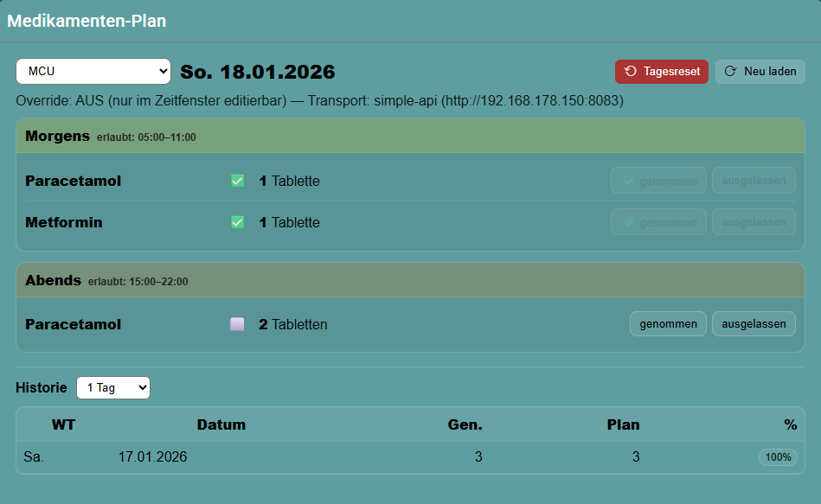Image resolution: width=821 pixels, height=504 pixels.
Task: Click the 100% badge in history row
Action: 778,457
